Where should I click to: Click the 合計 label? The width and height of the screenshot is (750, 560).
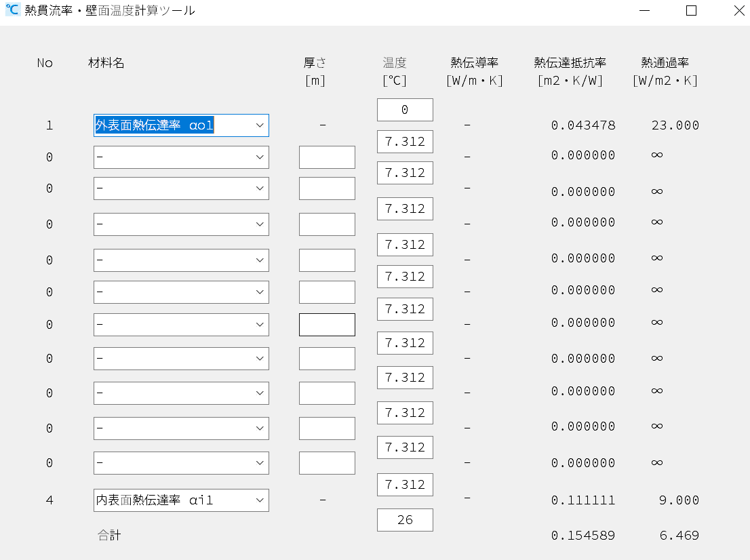pos(109,535)
